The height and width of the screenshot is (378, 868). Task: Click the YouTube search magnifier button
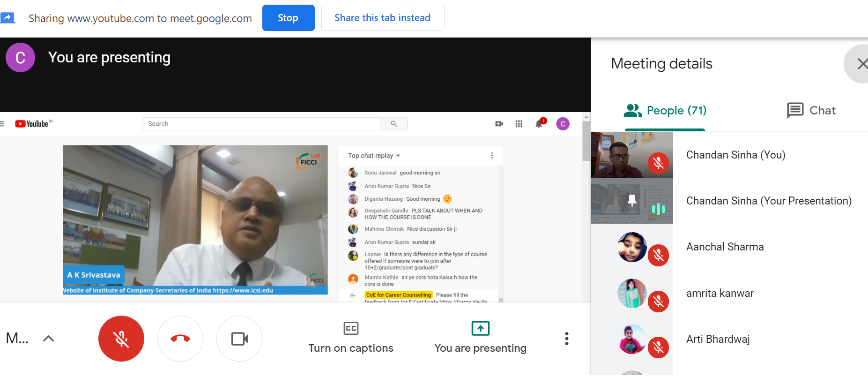point(394,124)
